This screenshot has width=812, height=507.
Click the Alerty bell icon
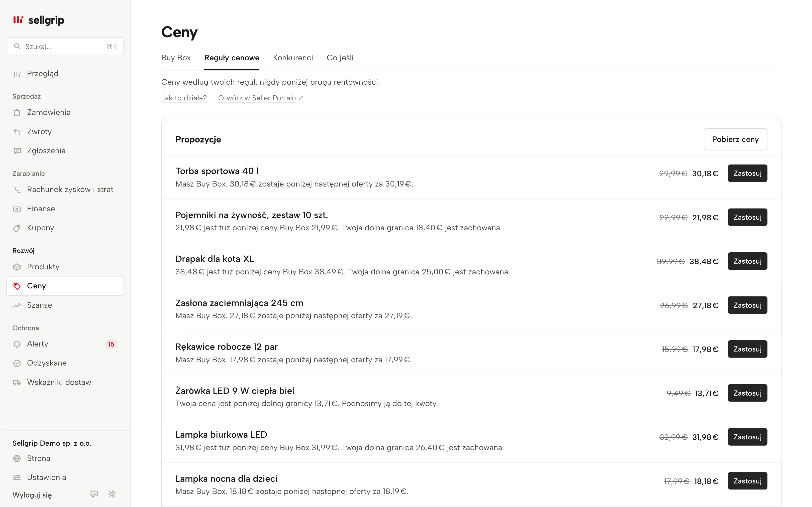17,344
